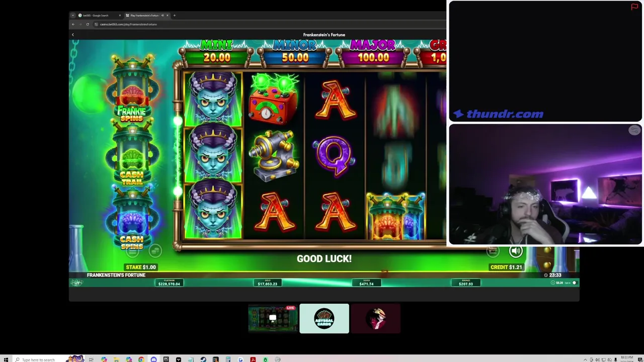
Task: Show hidden system tray icons
Action: (x=585, y=359)
